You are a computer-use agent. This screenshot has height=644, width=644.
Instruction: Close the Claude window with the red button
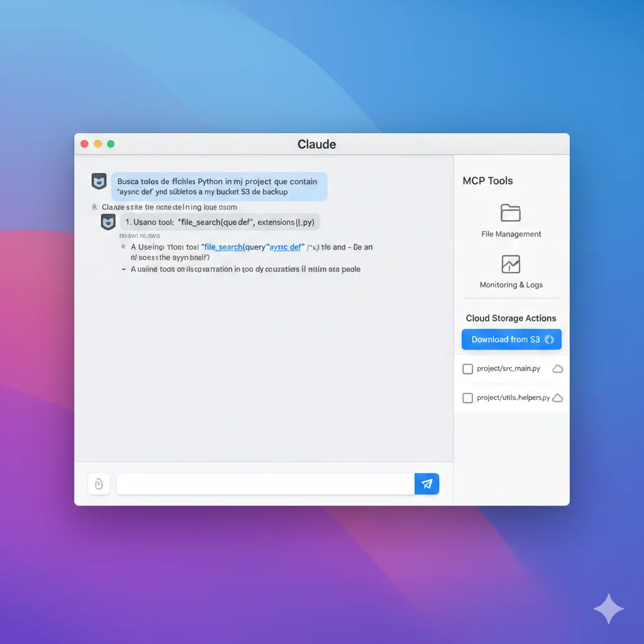(x=84, y=144)
